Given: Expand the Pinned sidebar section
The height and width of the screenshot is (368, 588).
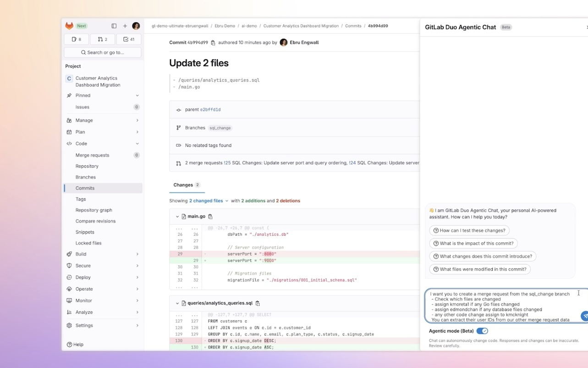Looking at the screenshot, I should click(103, 95).
